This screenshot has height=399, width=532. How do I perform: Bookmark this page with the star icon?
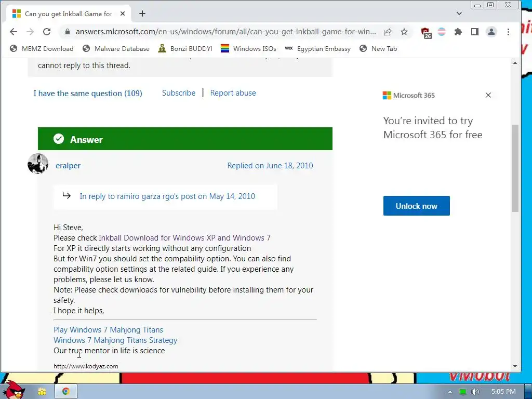pos(404,32)
